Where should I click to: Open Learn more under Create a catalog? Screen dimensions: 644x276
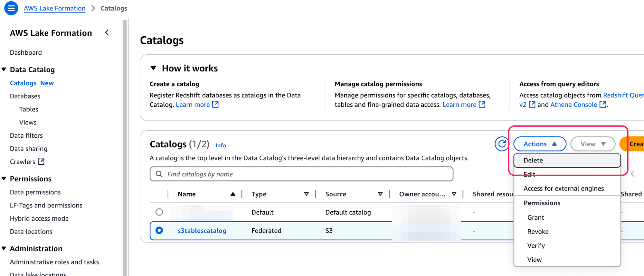193,105
